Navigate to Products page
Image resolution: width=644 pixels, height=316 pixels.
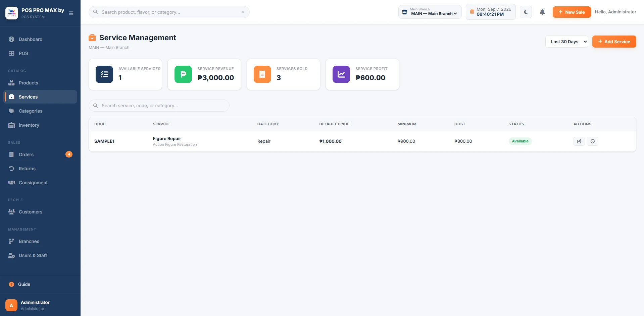(x=40, y=83)
